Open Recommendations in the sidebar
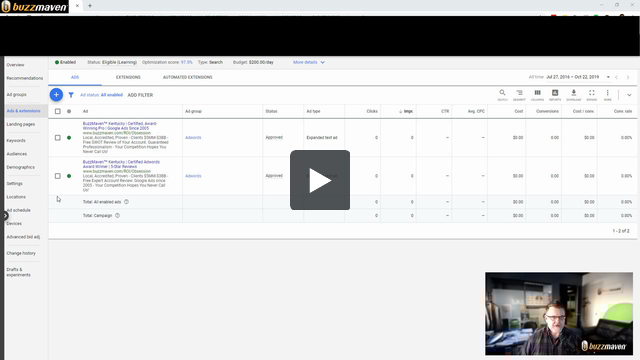 24,78
